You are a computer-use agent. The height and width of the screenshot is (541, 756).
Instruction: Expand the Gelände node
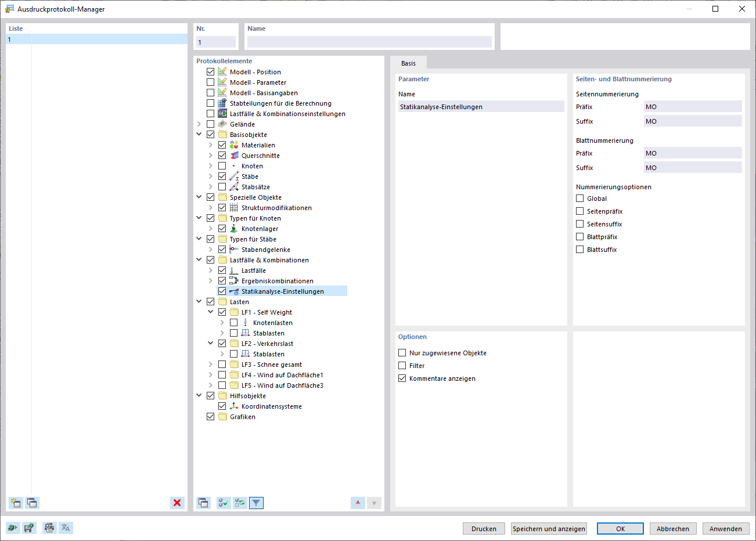pos(199,124)
